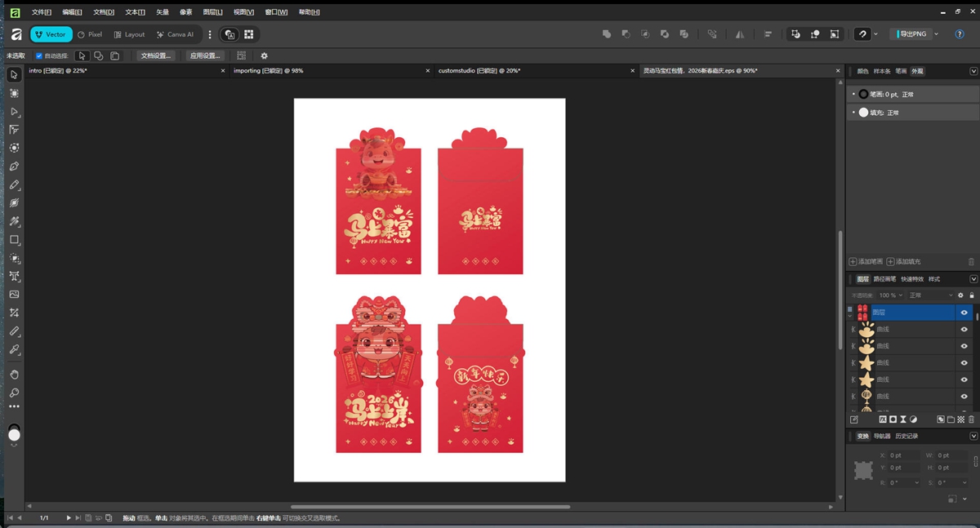Toggle visibility of the third 曲线 layer
The width and height of the screenshot is (980, 528).
tap(964, 363)
